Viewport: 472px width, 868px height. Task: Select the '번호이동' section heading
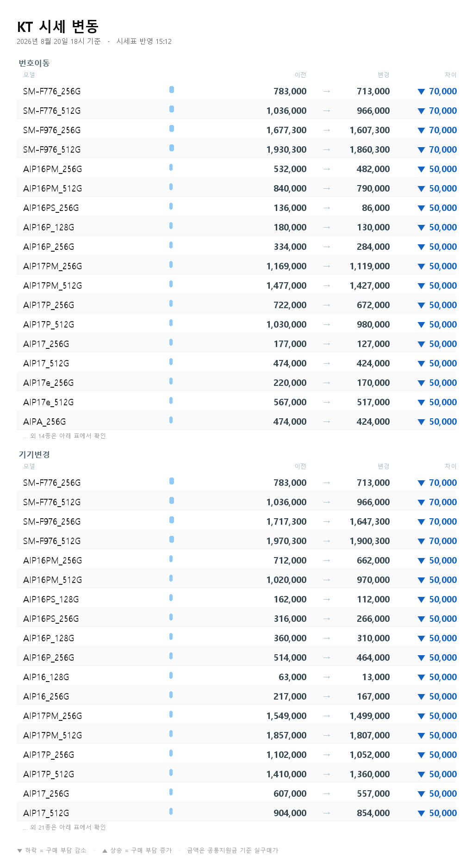[x=34, y=63]
